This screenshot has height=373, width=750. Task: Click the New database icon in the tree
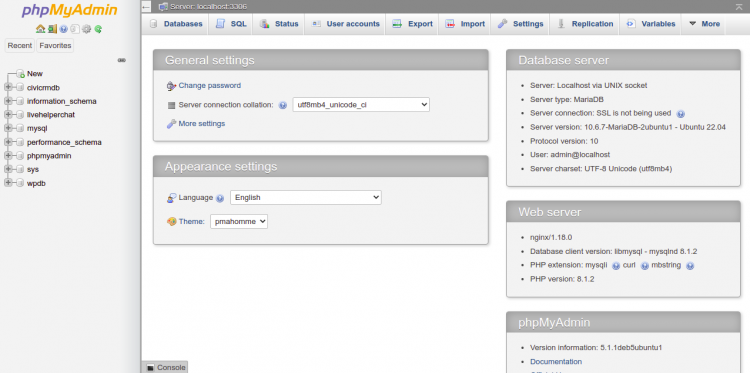20,74
